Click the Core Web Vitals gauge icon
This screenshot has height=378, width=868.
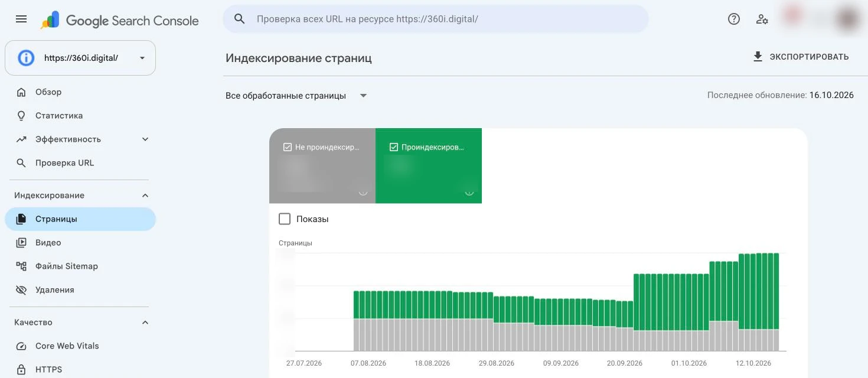pyautogui.click(x=21, y=346)
